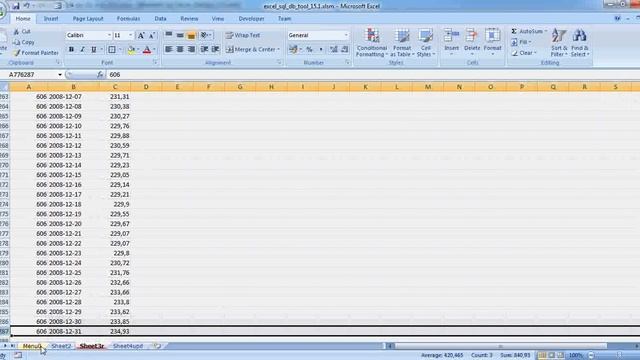The image size is (640, 360).
Task: Open the Font size dropdown showing 11
Action: tap(131, 36)
